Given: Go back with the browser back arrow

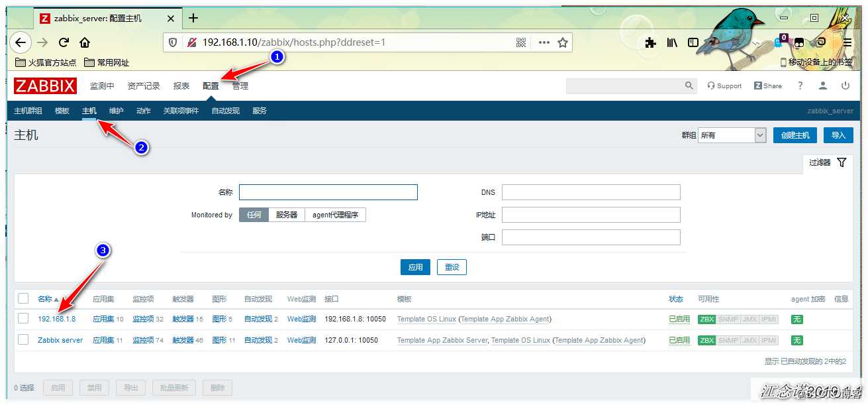Looking at the screenshot, I should (21, 42).
